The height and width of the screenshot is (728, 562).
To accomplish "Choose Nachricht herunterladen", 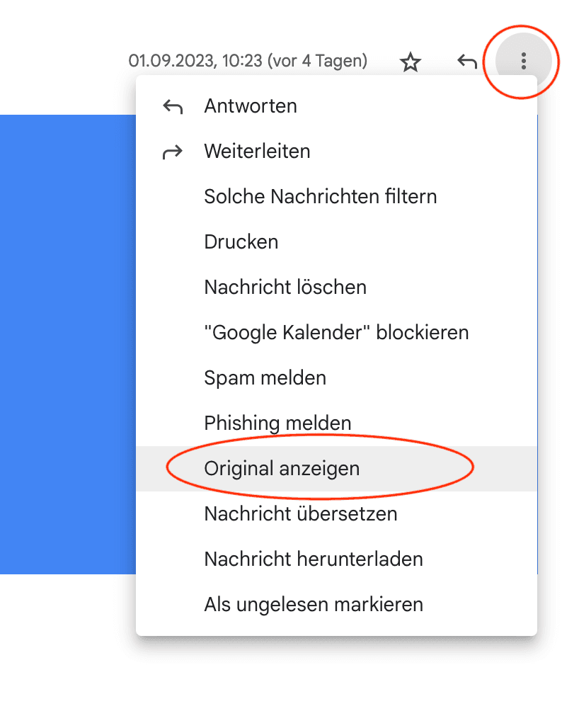I will (314, 559).
